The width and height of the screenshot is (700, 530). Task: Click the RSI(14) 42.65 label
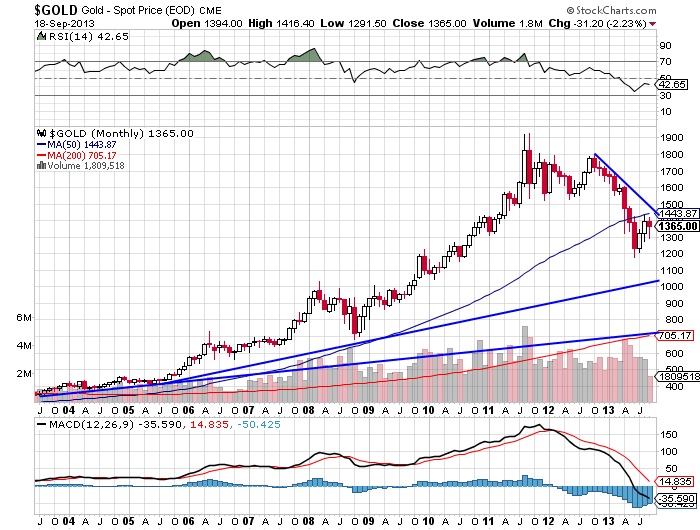click(x=89, y=37)
